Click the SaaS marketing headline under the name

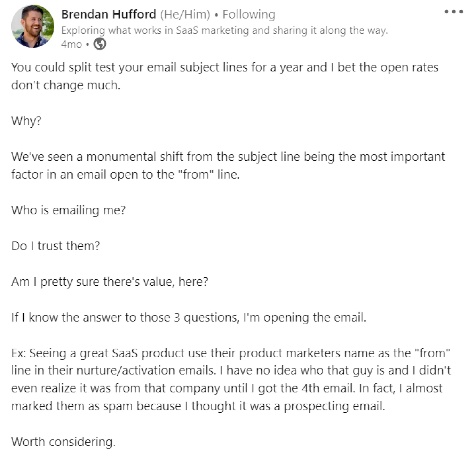[224, 30]
